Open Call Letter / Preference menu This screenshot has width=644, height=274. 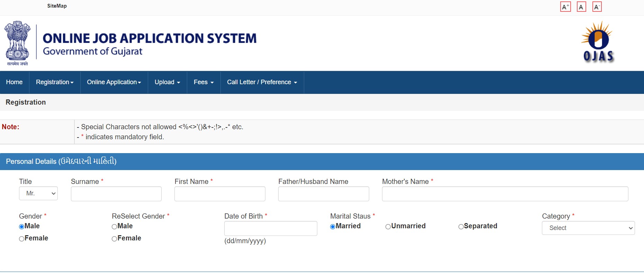click(x=262, y=82)
